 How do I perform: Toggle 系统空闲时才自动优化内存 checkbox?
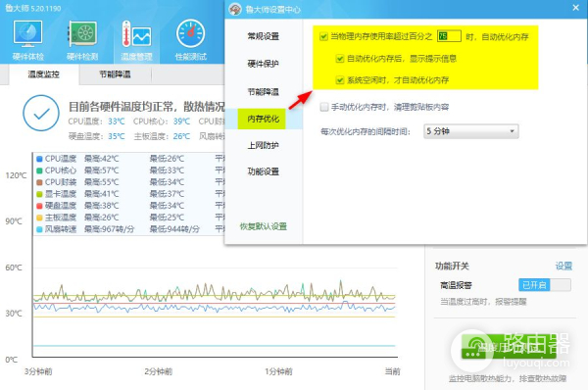[x=340, y=80]
